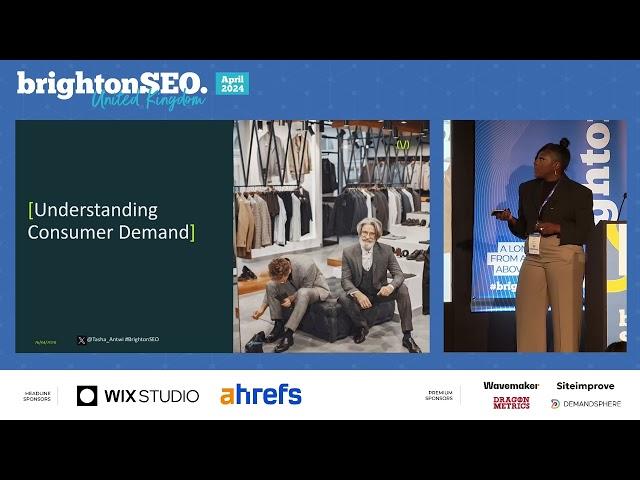Click the @Tasha_Antwi #BrightonSEO handle text

(x=124, y=340)
